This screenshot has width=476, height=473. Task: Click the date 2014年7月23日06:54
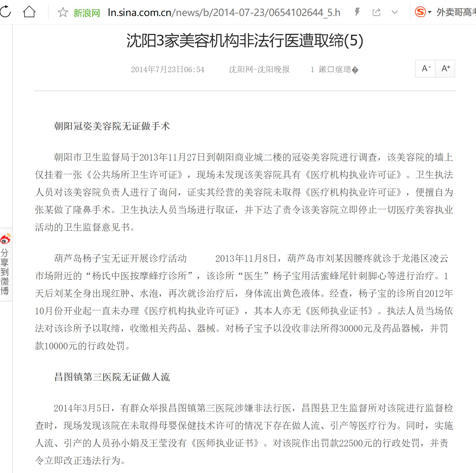[168, 69]
